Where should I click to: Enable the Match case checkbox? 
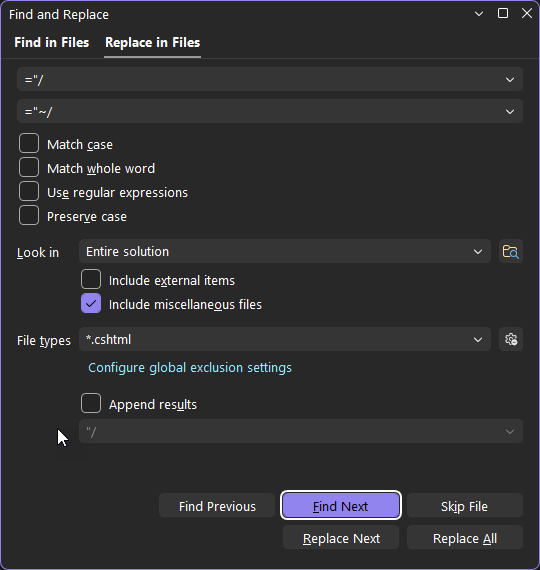coord(29,143)
